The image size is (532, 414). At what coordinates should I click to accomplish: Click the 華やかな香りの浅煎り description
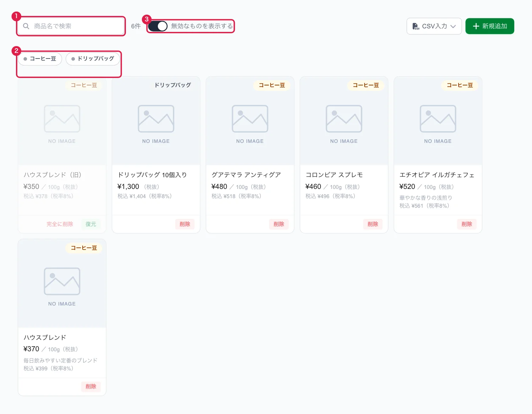pyautogui.click(x=426, y=198)
